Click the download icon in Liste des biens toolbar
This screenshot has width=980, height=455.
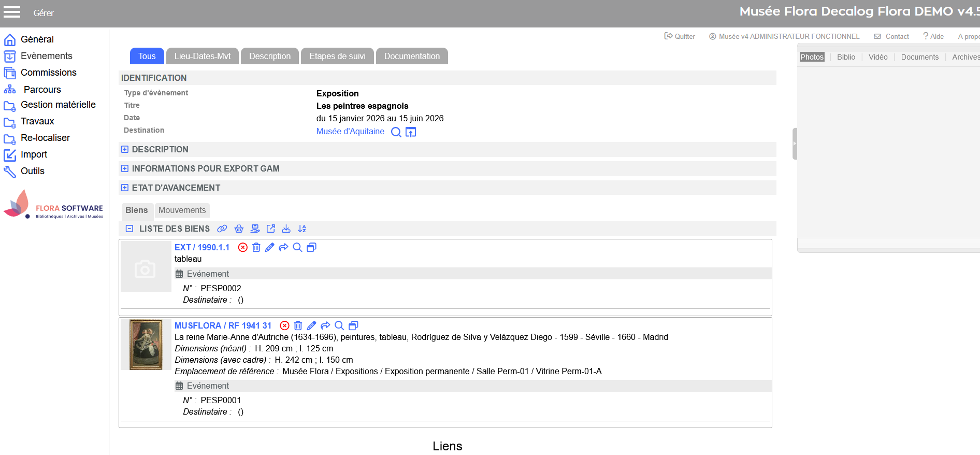point(286,229)
